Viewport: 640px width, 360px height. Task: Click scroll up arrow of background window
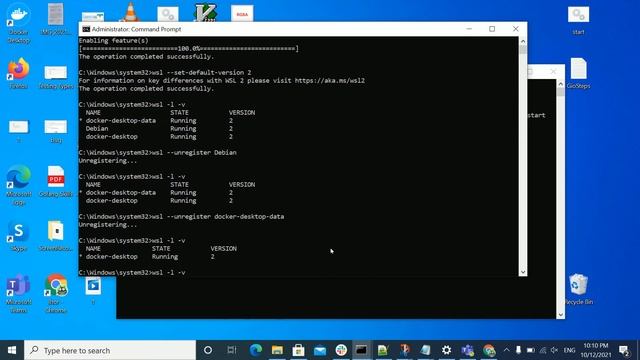(560, 84)
